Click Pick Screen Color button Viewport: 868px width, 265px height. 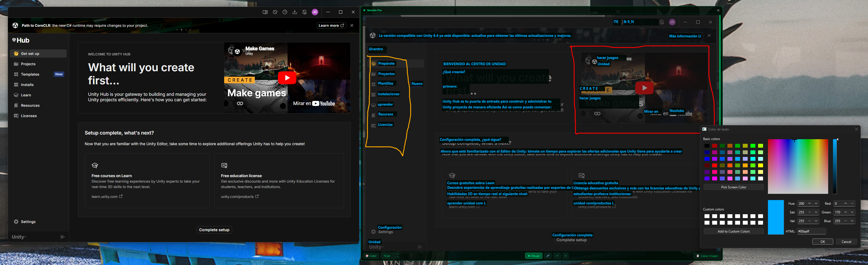733,187
